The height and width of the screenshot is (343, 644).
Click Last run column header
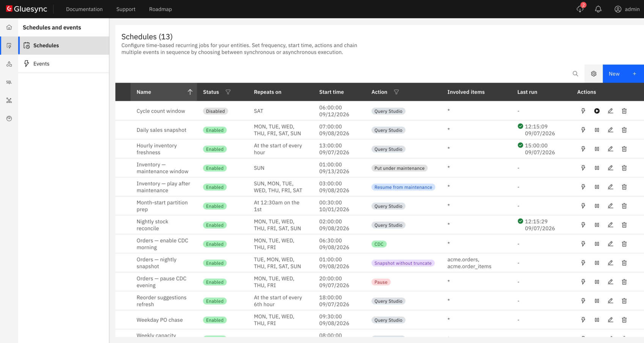coord(527,92)
